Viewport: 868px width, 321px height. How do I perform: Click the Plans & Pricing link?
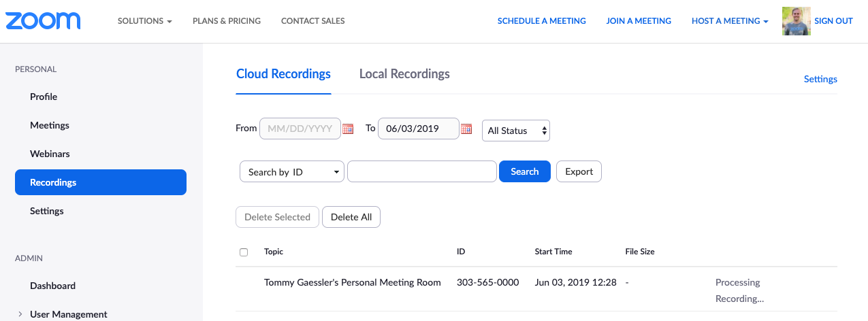[227, 21]
